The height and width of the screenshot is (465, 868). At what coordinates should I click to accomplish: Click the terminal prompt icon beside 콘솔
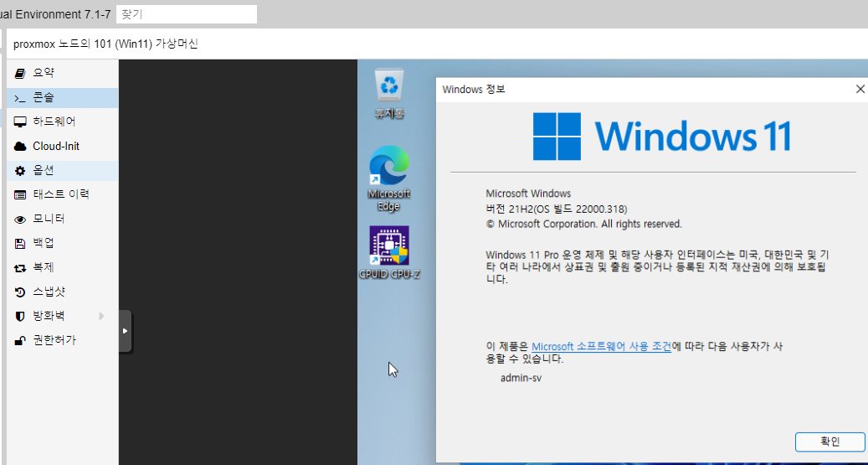[20, 98]
